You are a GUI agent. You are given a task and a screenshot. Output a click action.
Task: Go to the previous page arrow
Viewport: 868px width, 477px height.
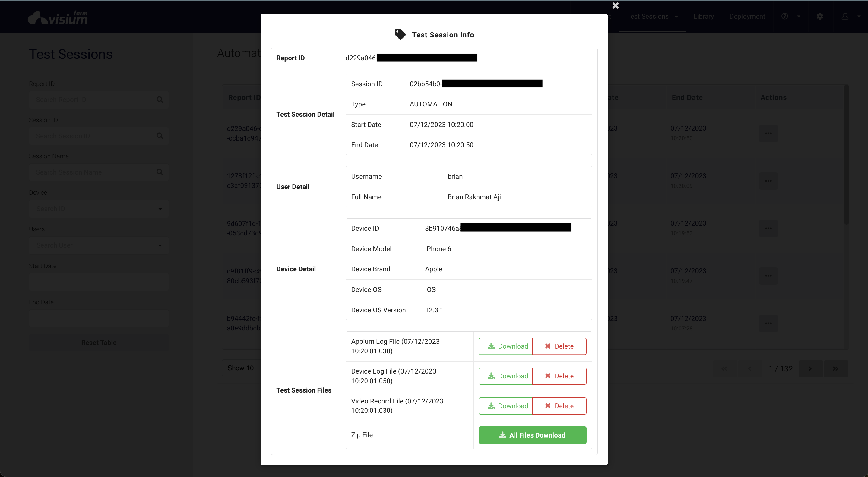click(750, 368)
